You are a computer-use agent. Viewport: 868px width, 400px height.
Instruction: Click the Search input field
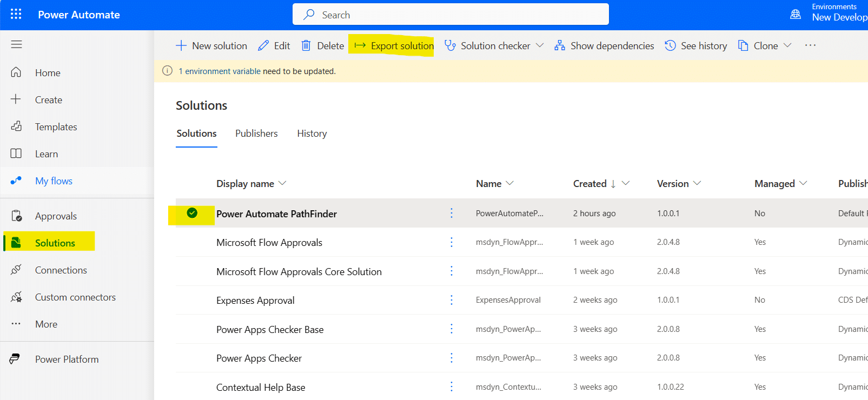pos(450,15)
